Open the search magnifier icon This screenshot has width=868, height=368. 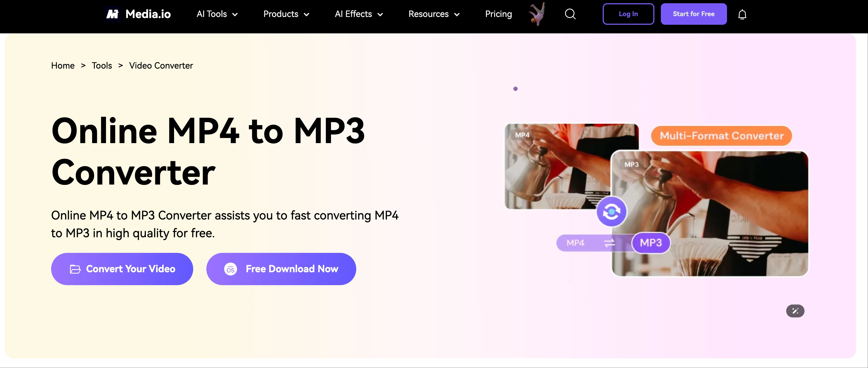[x=570, y=14]
